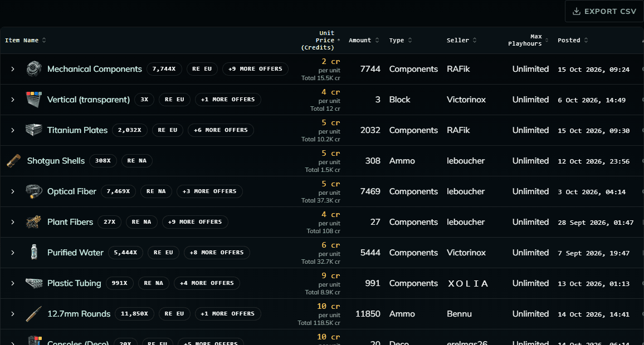The width and height of the screenshot is (644, 345).
Task: Export listings using Export CSV button
Action: click(604, 12)
